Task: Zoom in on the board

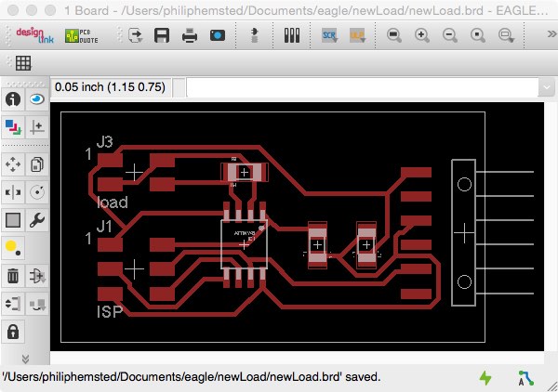Action: click(x=421, y=35)
